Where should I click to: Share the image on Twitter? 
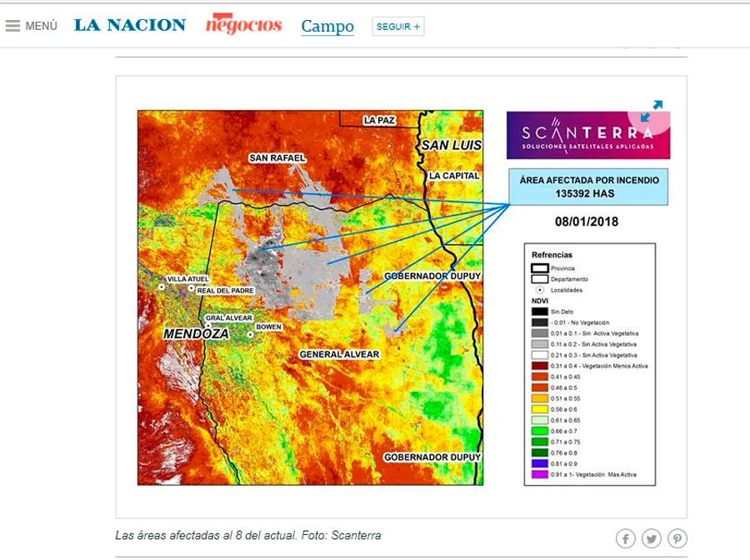[652, 538]
